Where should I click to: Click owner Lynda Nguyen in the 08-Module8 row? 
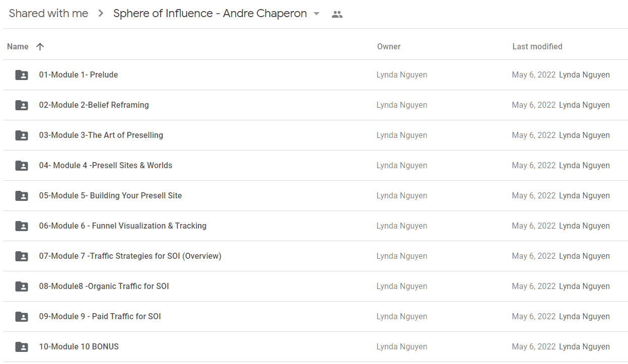(x=402, y=286)
